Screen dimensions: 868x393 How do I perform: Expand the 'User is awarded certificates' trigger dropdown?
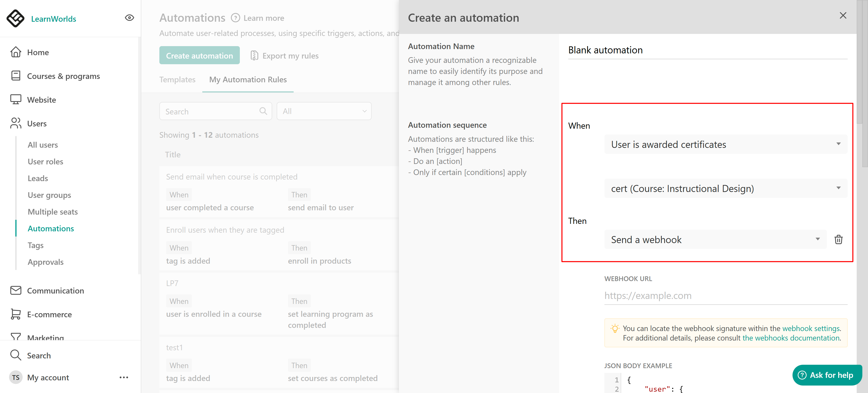(725, 144)
